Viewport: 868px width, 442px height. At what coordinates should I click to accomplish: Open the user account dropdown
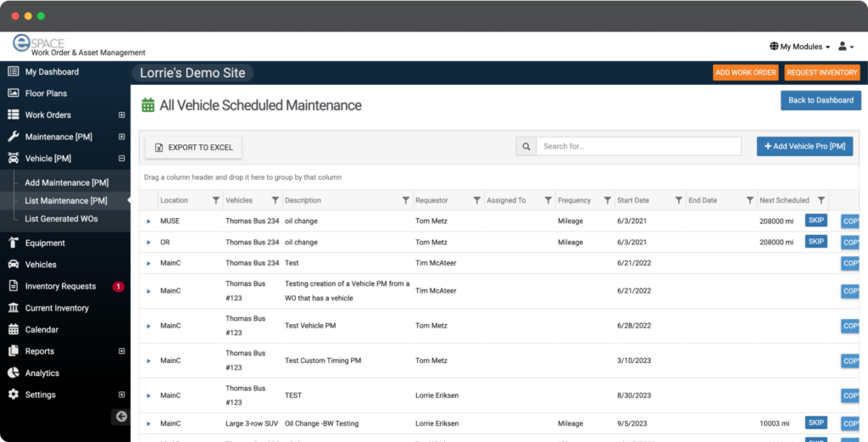[x=845, y=47]
